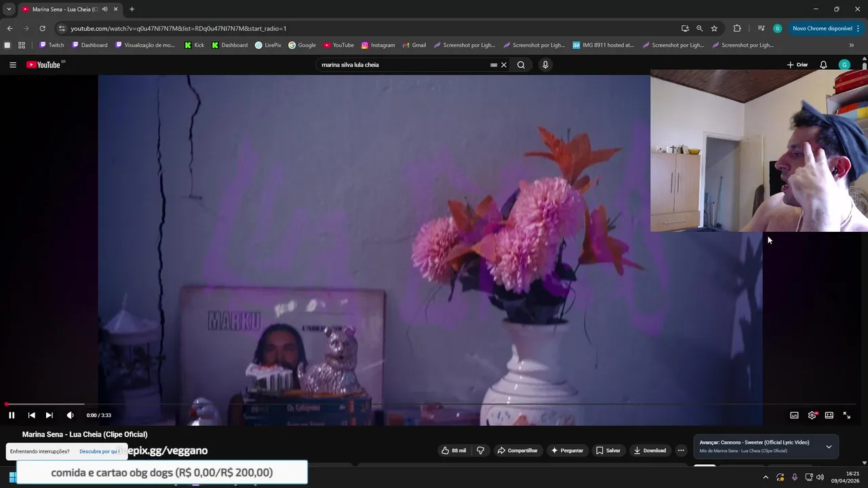Go to the previous video

pos(31,415)
